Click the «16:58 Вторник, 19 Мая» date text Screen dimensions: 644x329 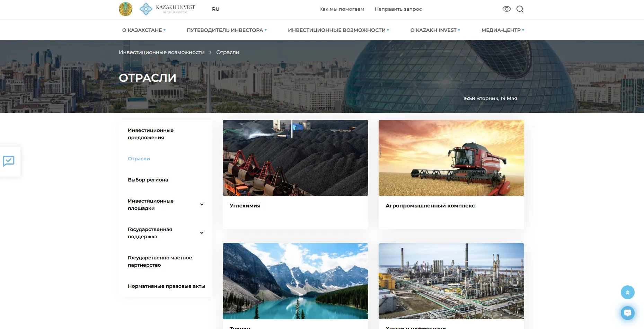[490, 98]
